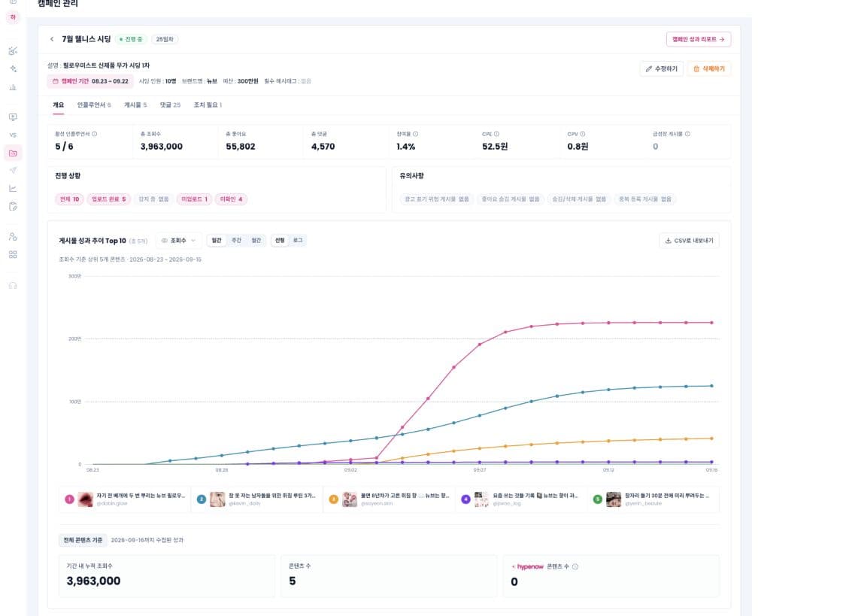846x616 pixels.
Task: Open the headset support icon in the sidebar
Action: (13, 285)
